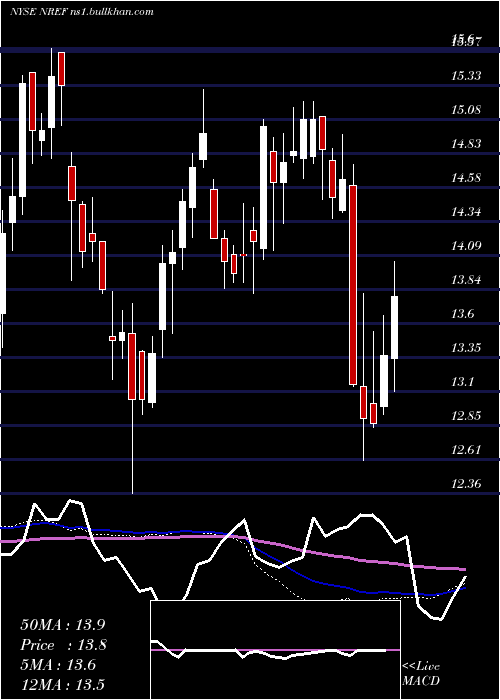Image resolution: width=500 pixels, height=700 pixels.
Task: Click the NYSE NREF ns1.bullkhan.com chart title
Action: (82, 11)
